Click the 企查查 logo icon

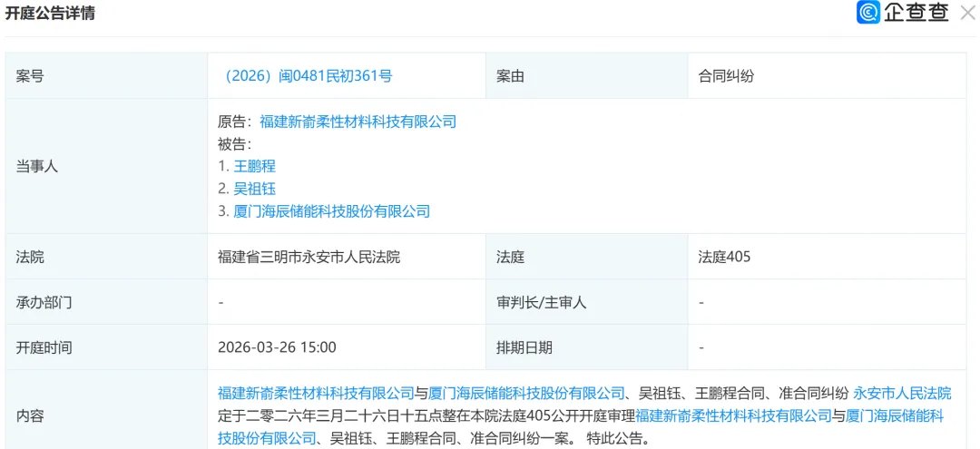[x=868, y=13]
